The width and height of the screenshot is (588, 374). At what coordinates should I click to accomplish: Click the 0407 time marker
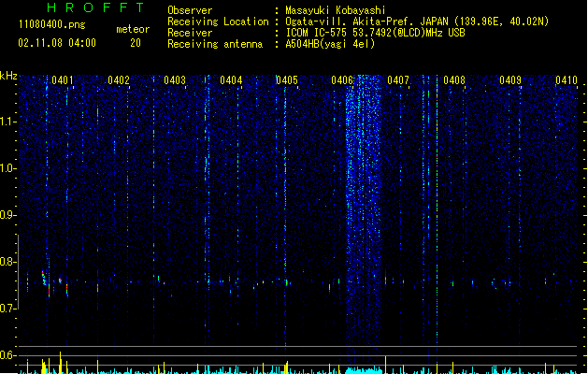(x=398, y=80)
